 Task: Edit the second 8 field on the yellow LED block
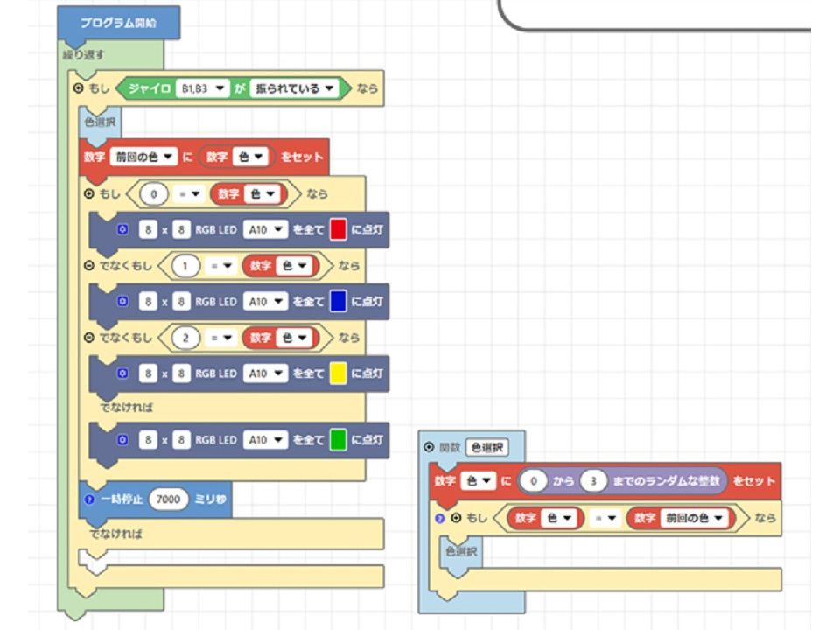point(181,374)
